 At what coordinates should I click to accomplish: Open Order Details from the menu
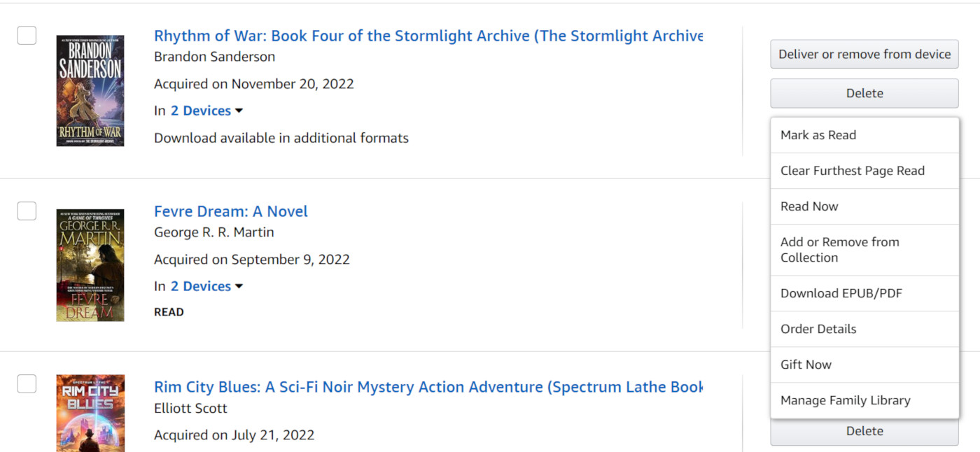pyautogui.click(x=818, y=329)
